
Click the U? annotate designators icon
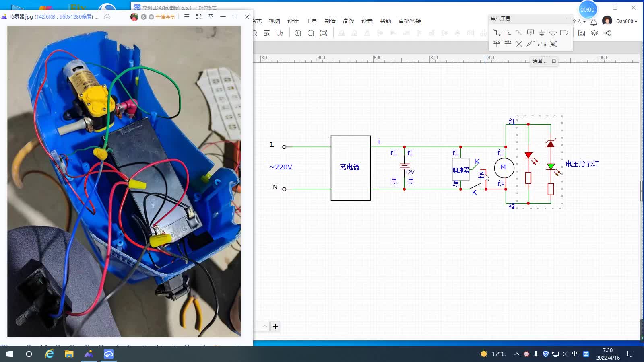[x=280, y=33]
